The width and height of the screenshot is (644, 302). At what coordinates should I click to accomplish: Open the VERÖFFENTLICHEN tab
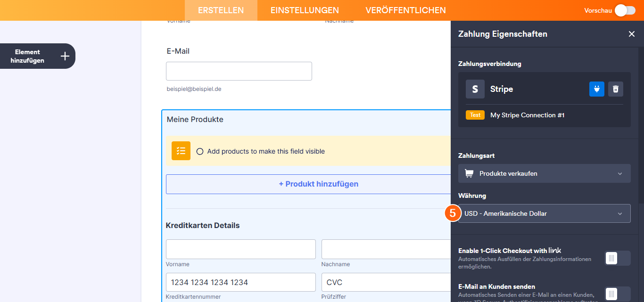(x=405, y=10)
